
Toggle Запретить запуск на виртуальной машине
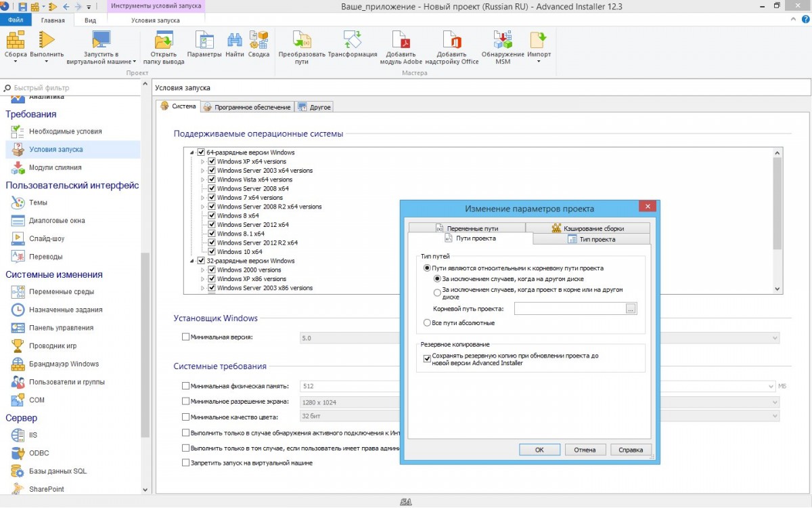pos(186,463)
